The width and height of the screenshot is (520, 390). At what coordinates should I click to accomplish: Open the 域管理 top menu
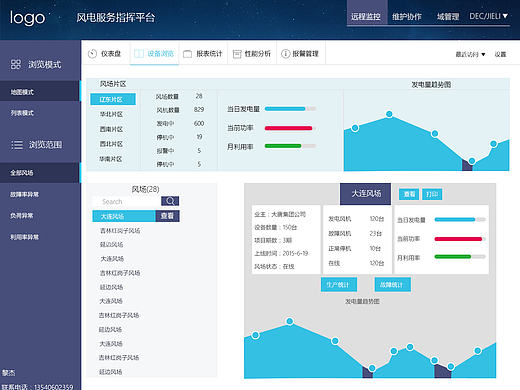click(448, 16)
